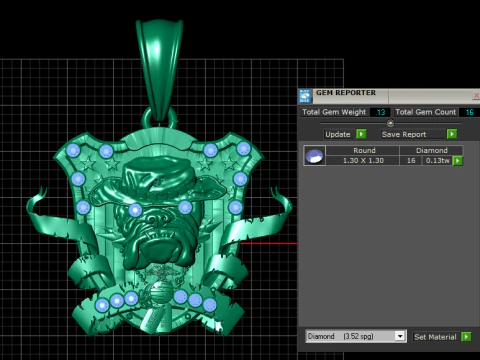Click green arrow next to Update
This screenshot has height=360, width=480.
pos(361,134)
